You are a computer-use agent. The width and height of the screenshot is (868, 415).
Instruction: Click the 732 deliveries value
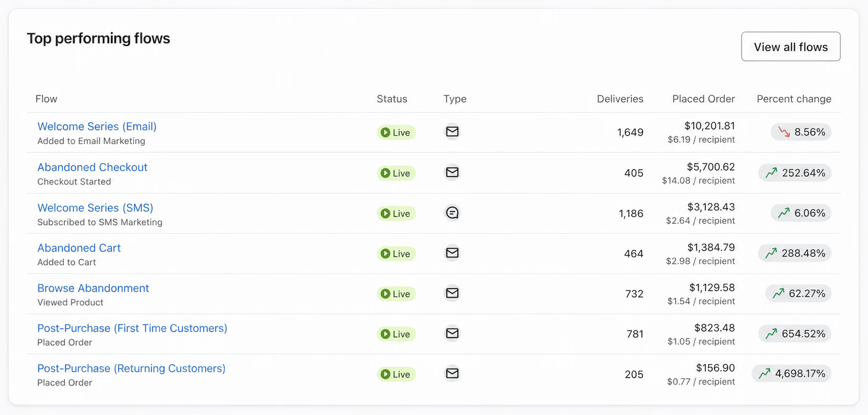[x=634, y=294]
